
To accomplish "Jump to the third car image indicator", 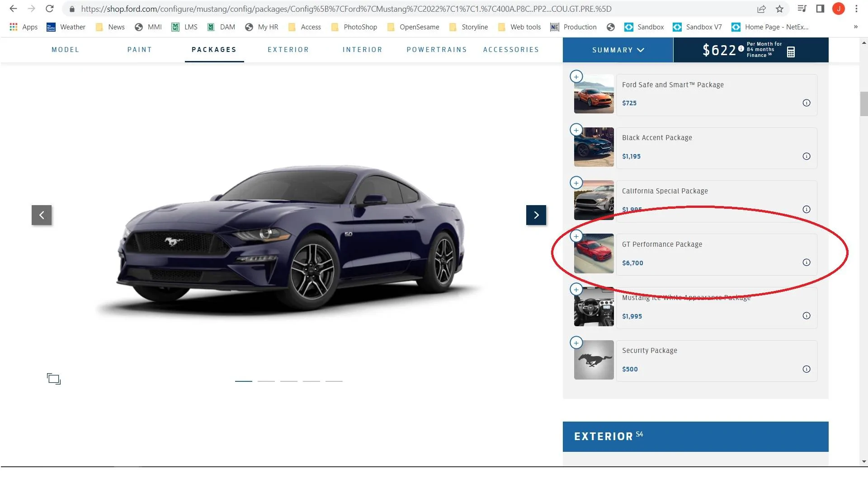I will 289,381.
